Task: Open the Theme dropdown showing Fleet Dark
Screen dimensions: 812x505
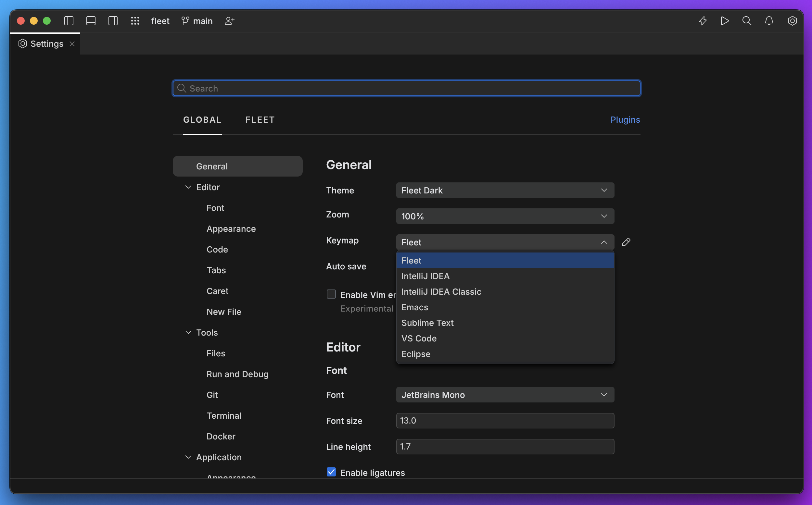Action: 505,190
